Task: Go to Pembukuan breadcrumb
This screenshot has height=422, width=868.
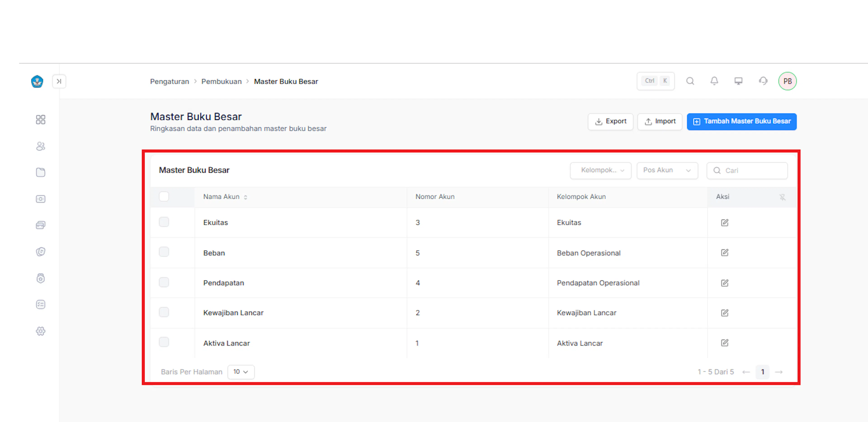Action: coord(221,82)
